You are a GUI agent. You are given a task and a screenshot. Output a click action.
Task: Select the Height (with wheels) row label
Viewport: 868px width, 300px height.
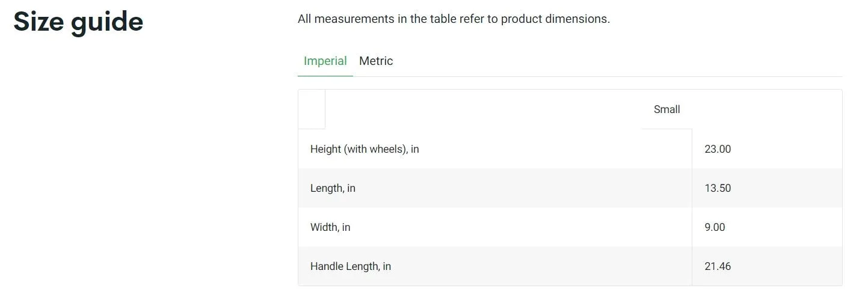tap(365, 149)
